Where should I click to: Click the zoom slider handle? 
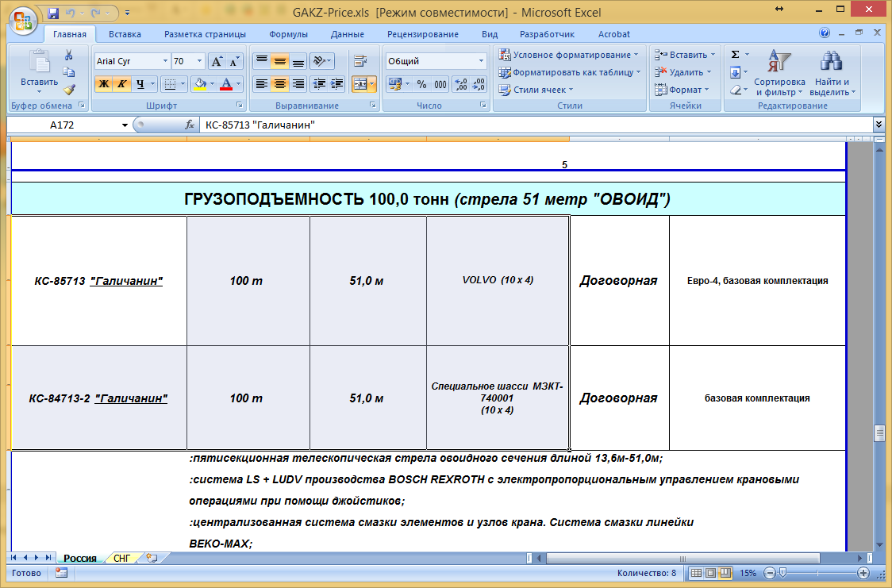[x=782, y=573]
